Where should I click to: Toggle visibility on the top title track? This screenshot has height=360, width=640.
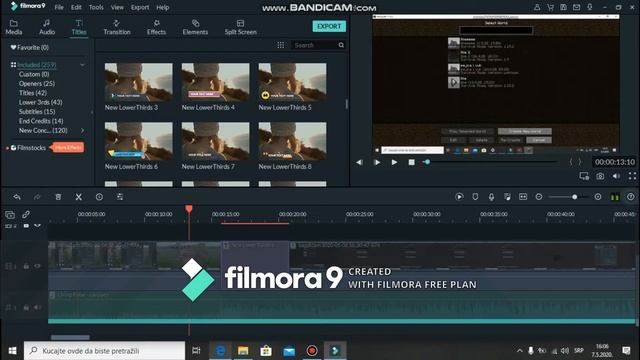point(38,225)
